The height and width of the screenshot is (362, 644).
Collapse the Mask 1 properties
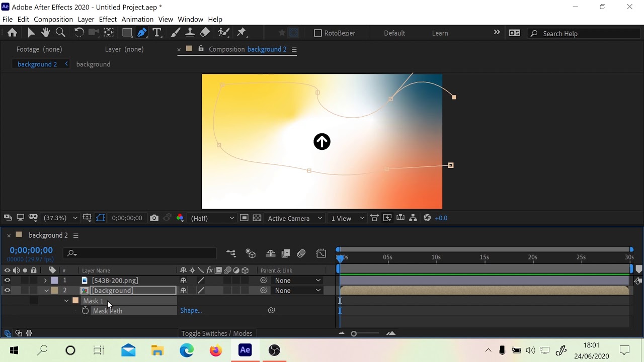click(66, 301)
